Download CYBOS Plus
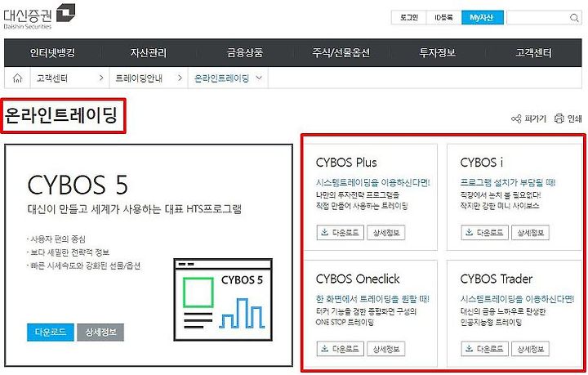588x375 pixels. pos(341,233)
